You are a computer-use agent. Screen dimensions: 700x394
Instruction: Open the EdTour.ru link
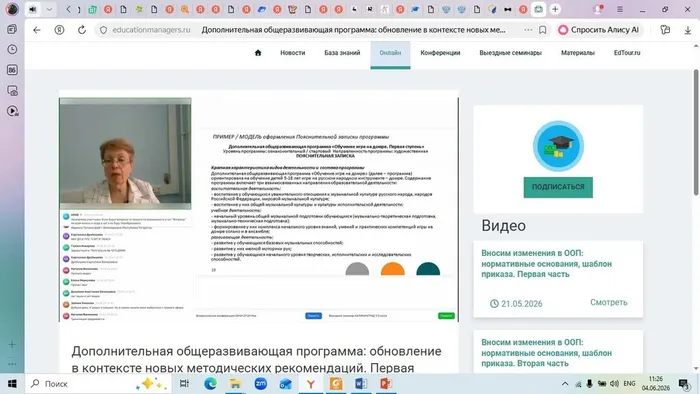pyautogui.click(x=627, y=53)
